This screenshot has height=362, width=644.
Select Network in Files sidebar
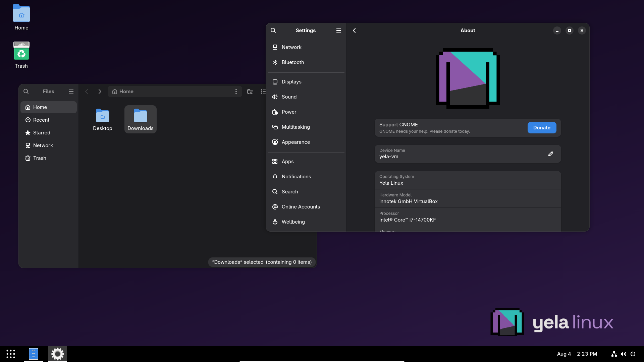click(x=49, y=145)
